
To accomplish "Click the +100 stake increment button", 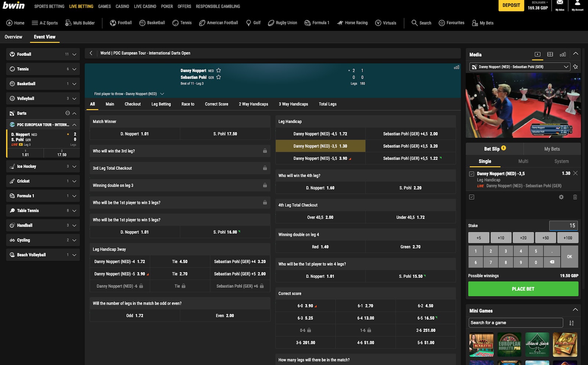I will point(568,237).
